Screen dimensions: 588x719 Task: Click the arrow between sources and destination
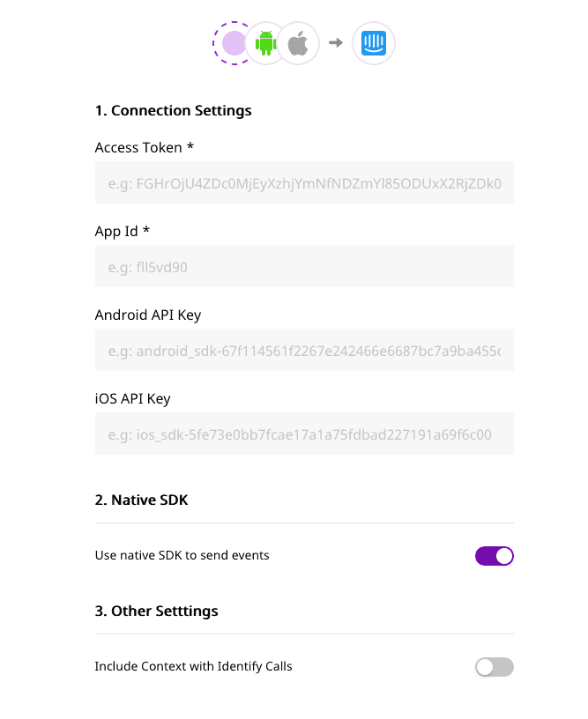(x=335, y=42)
